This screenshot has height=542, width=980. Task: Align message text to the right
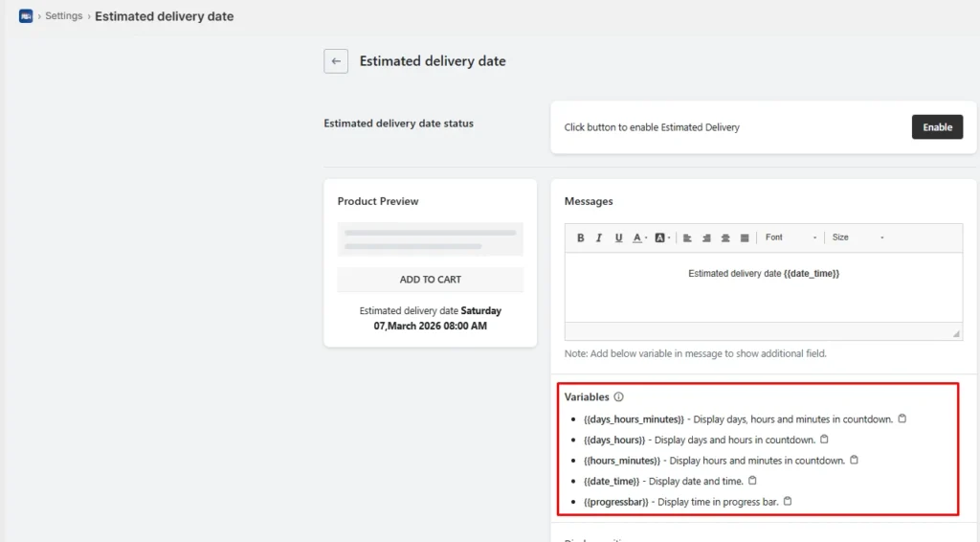click(706, 237)
